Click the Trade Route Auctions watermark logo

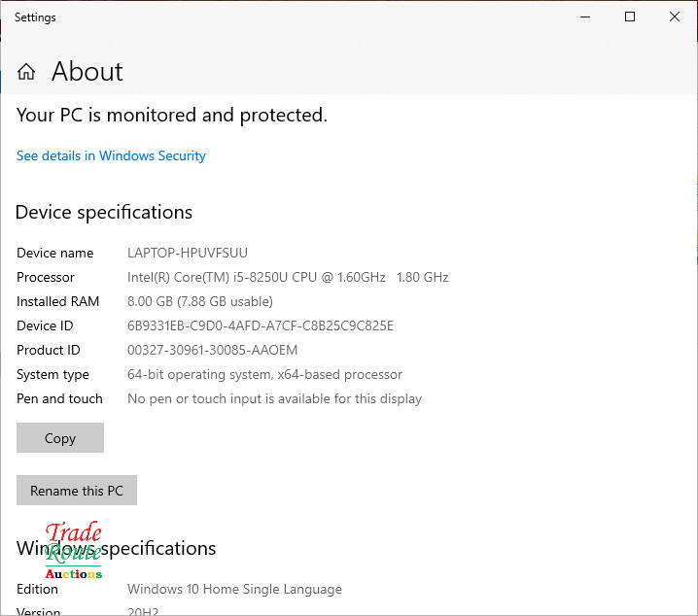(73, 550)
